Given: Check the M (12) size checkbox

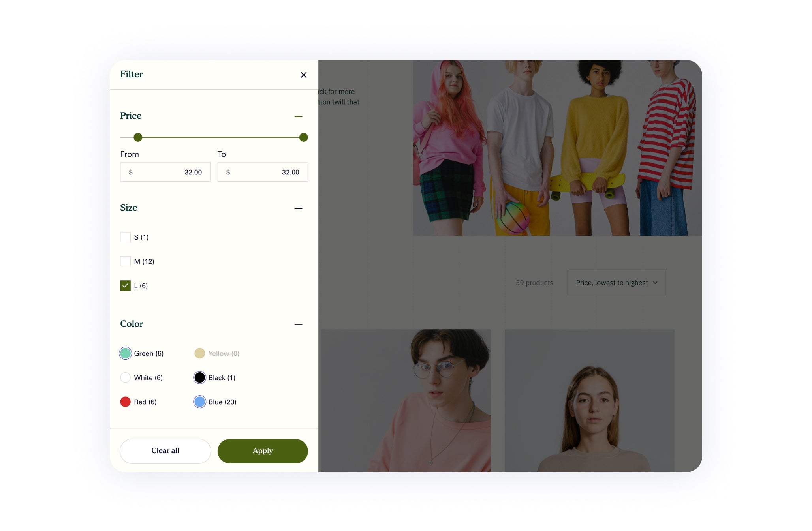Looking at the screenshot, I should [125, 261].
